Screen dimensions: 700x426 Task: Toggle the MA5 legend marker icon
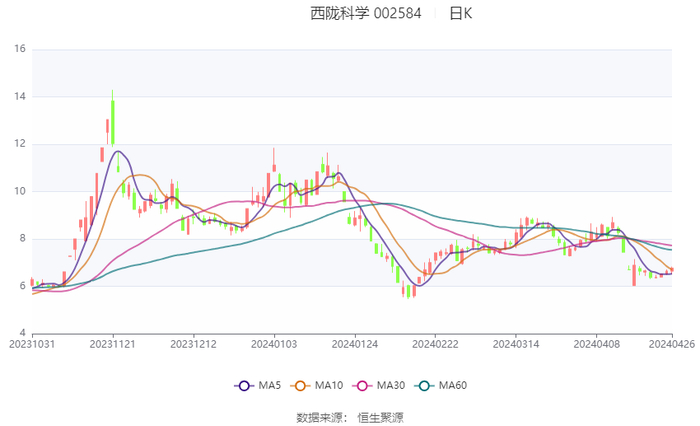click(246, 385)
